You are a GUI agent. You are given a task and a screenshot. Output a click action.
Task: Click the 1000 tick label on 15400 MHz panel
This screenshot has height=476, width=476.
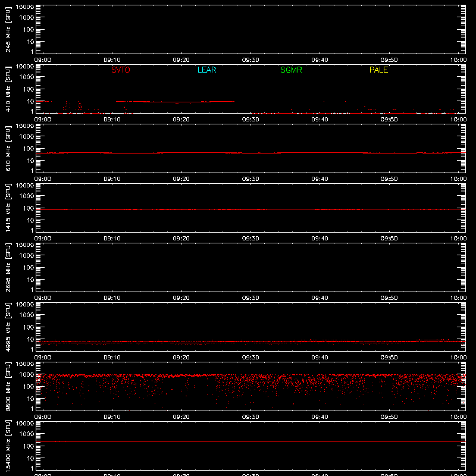coord(27,434)
